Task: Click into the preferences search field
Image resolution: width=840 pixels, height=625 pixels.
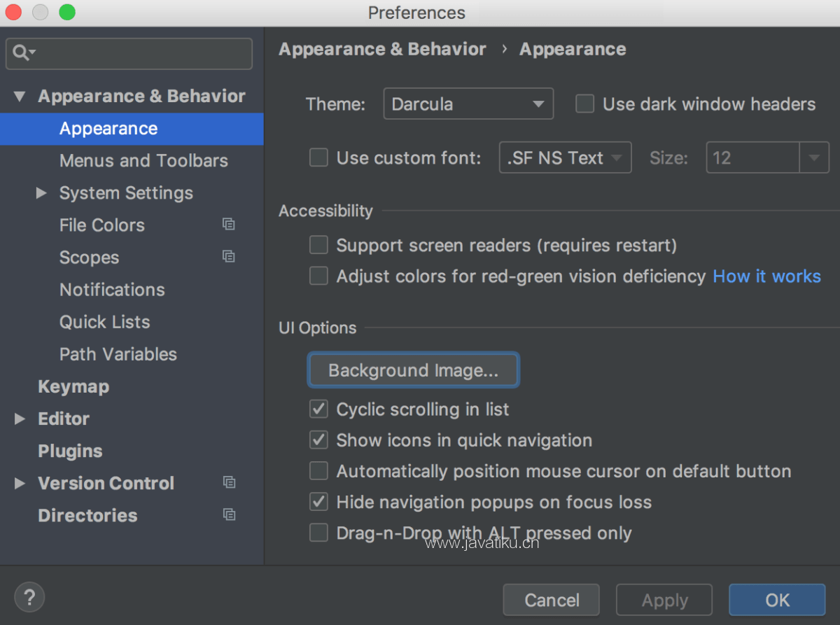Action: pyautogui.click(x=129, y=53)
